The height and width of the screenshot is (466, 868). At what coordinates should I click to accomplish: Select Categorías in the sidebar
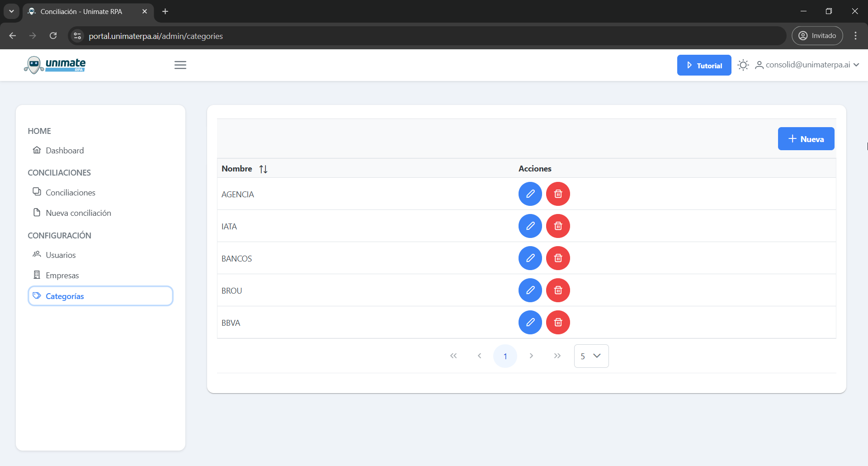pos(100,296)
